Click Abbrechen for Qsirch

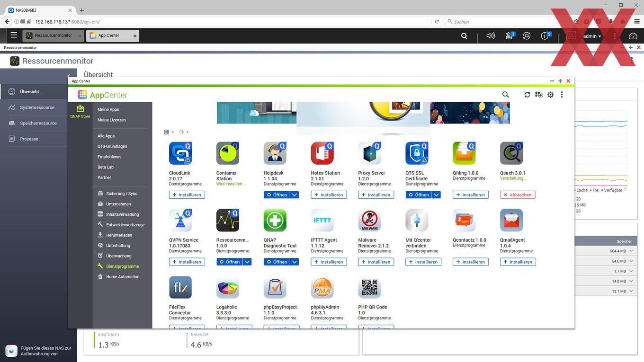tap(518, 195)
